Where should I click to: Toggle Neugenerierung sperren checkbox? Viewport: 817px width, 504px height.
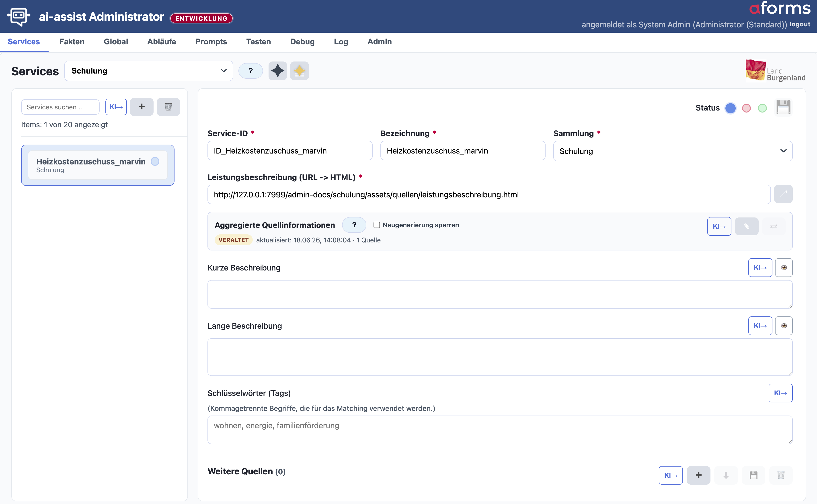coord(377,225)
